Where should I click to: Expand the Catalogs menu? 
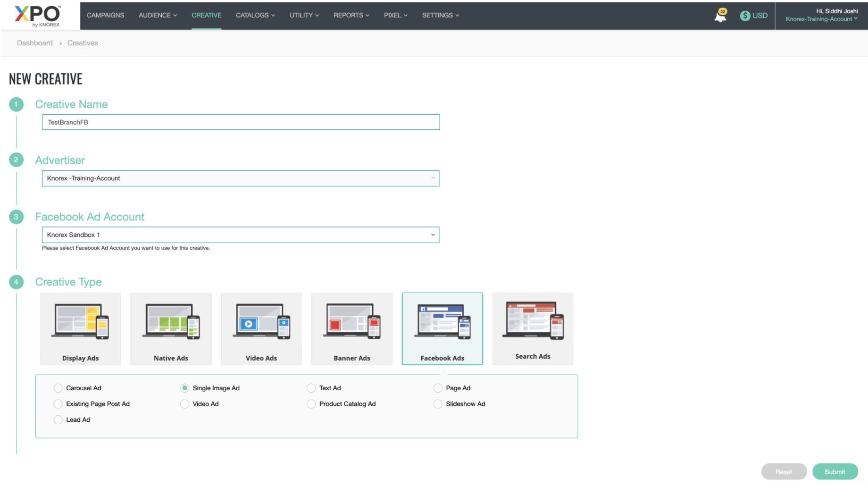coord(255,15)
